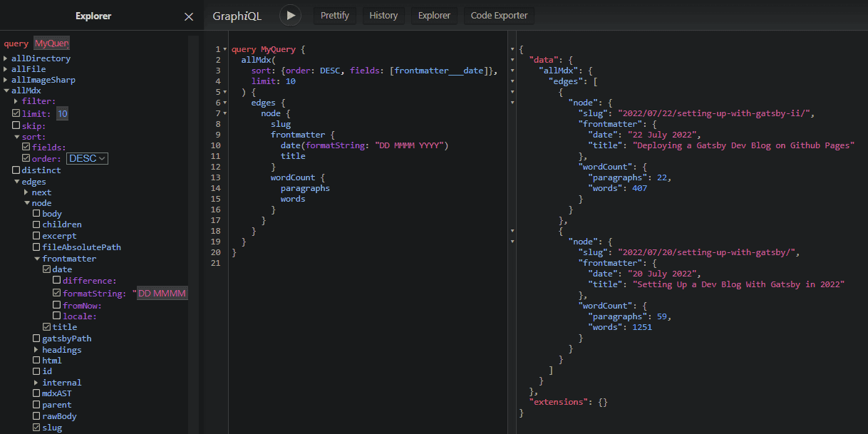
Task: Close the Explorer panel
Action: (189, 16)
